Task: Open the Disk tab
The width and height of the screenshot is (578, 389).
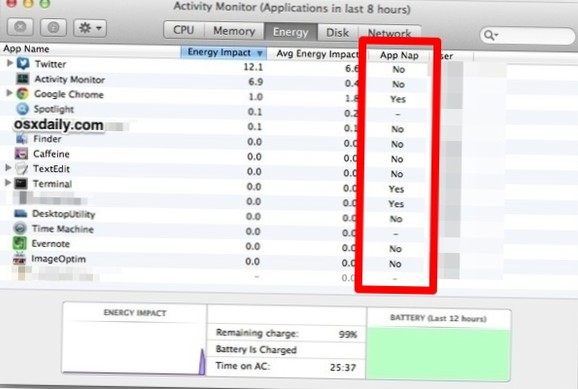Action: point(337,33)
